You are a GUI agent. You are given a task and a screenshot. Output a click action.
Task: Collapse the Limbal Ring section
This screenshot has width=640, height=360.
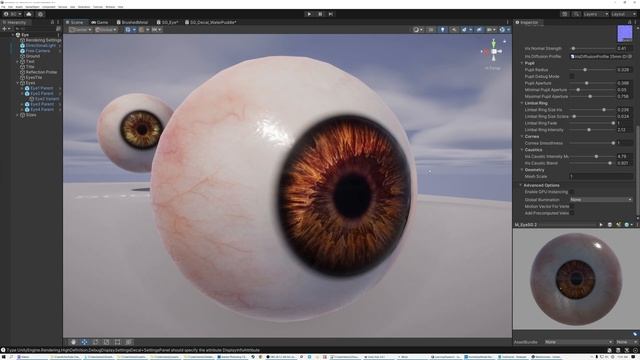point(522,103)
